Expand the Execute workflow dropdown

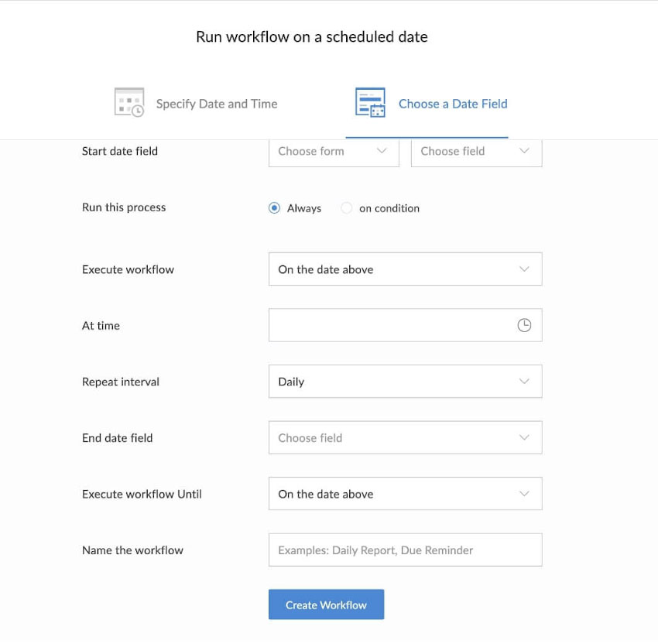pos(406,269)
